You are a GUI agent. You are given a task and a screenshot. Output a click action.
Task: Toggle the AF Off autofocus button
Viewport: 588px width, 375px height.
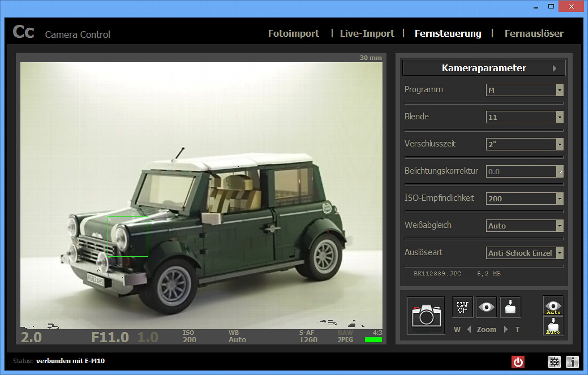coord(462,307)
